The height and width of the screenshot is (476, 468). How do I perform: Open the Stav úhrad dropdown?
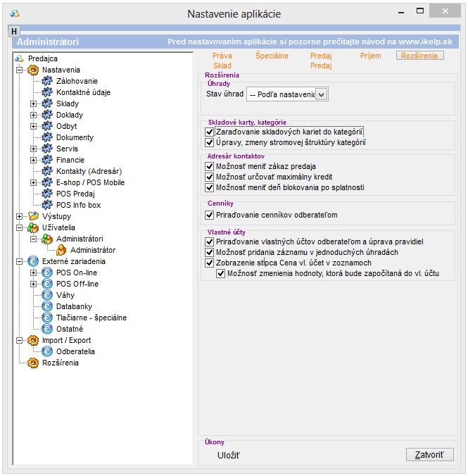322,94
